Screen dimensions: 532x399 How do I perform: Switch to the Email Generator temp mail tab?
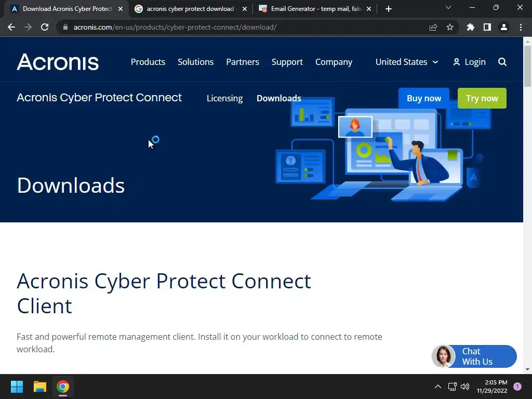(315, 9)
